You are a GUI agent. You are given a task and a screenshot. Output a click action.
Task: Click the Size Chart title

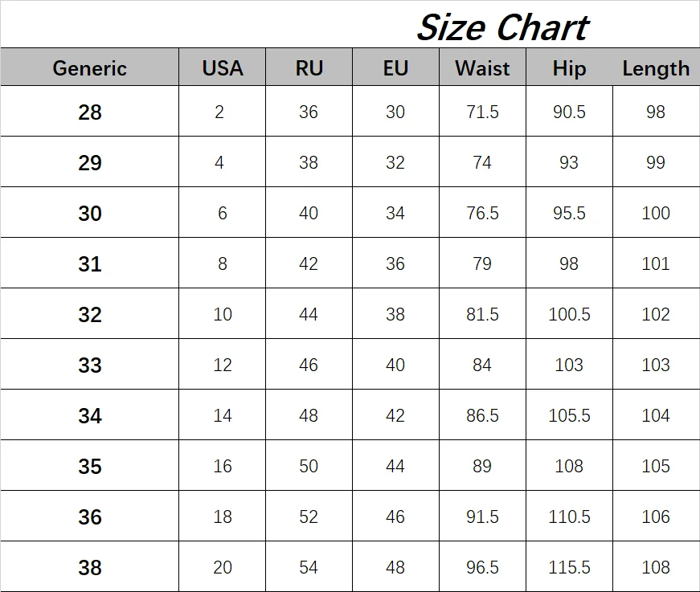pyautogui.click(x=502, y=28)
